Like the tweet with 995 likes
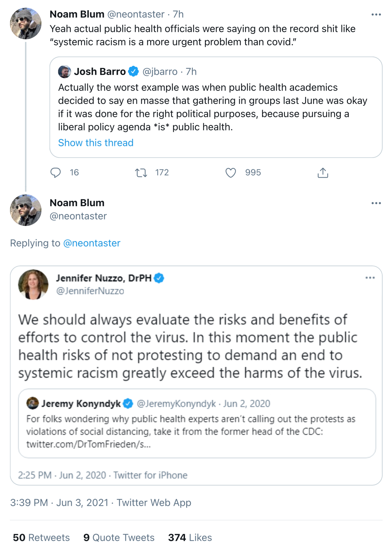 click(x=230, y=173)
